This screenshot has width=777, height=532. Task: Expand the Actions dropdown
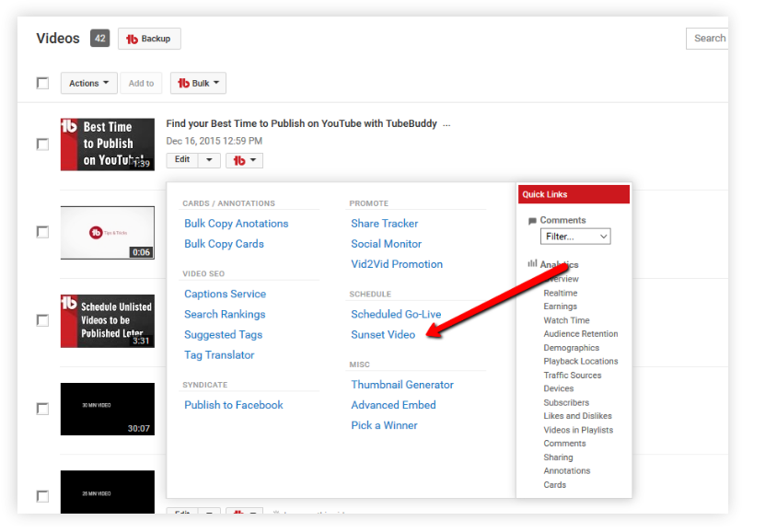point(89,84)
